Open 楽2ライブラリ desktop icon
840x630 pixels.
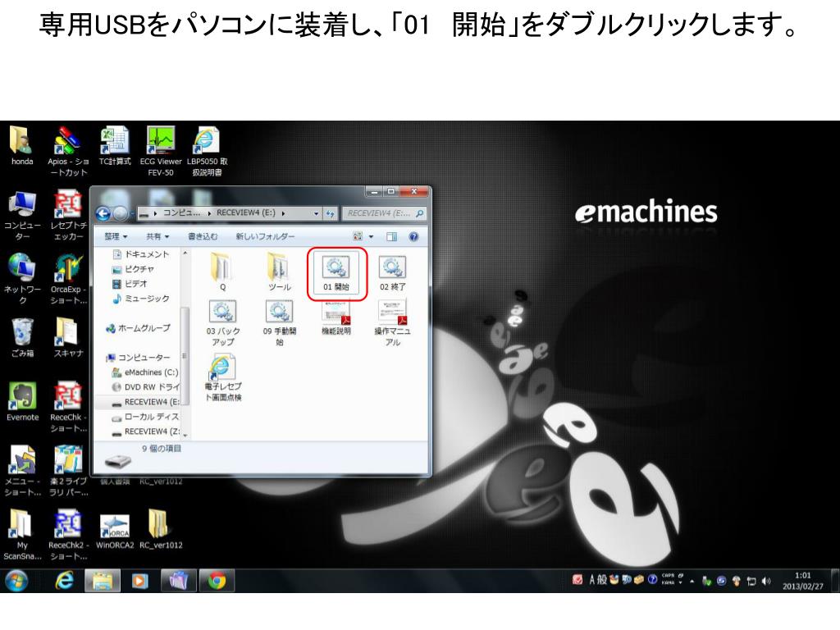coord(68,472)
